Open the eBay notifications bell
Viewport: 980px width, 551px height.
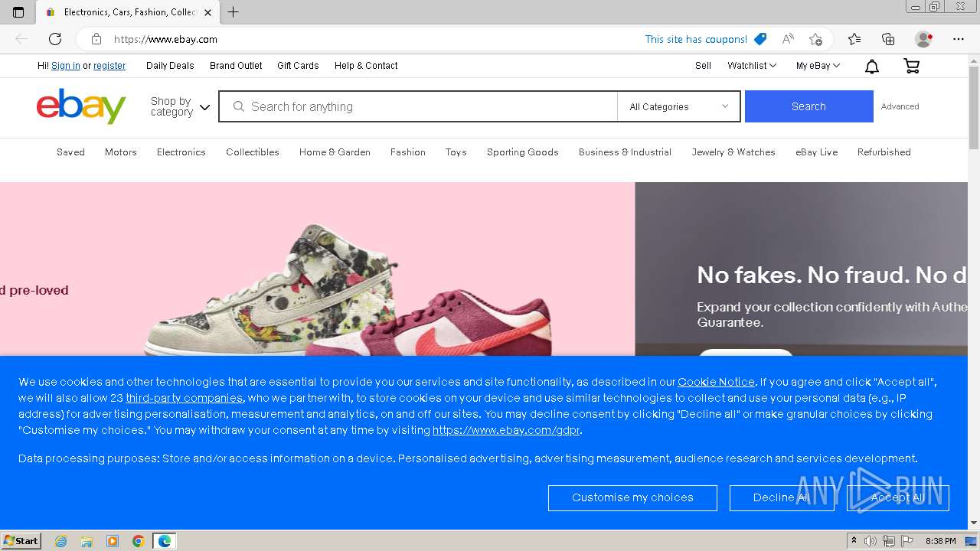(x=871, y=67)
